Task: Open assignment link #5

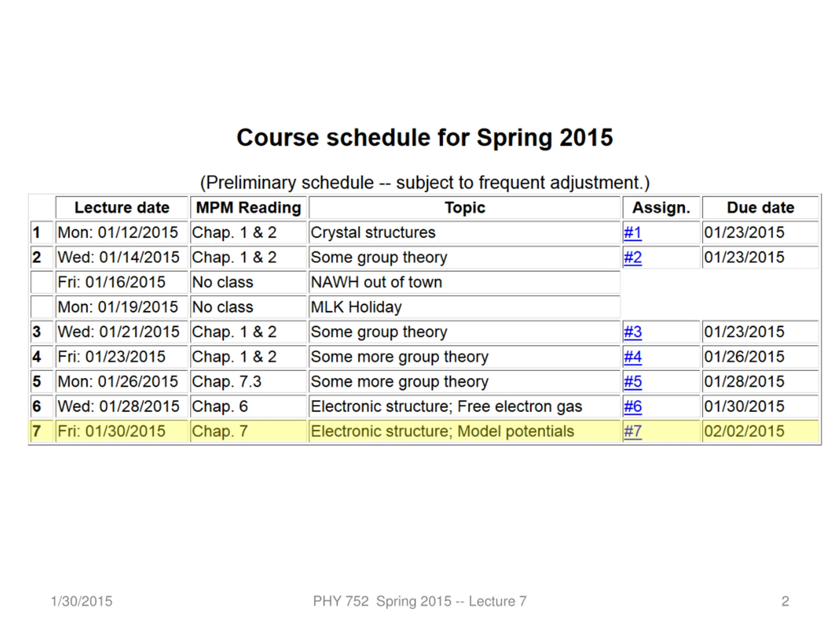Action: tap(632, 382)
